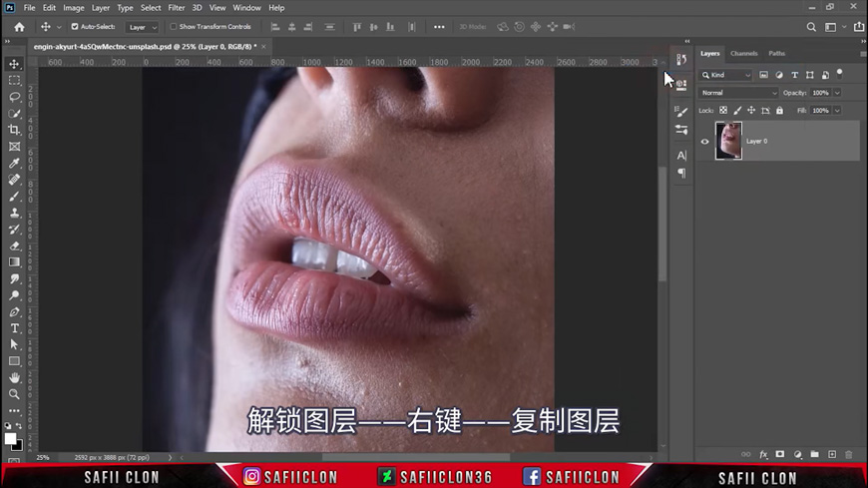Select the Pen tool

[14, 311]
